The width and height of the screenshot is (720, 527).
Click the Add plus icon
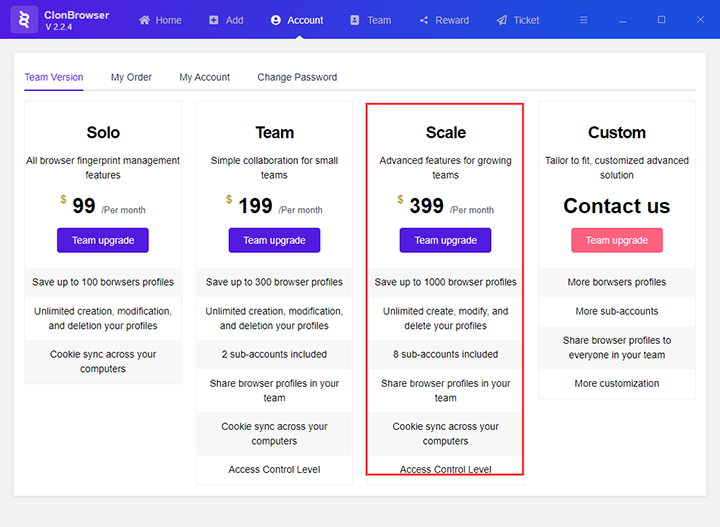[x=214, y=20]
